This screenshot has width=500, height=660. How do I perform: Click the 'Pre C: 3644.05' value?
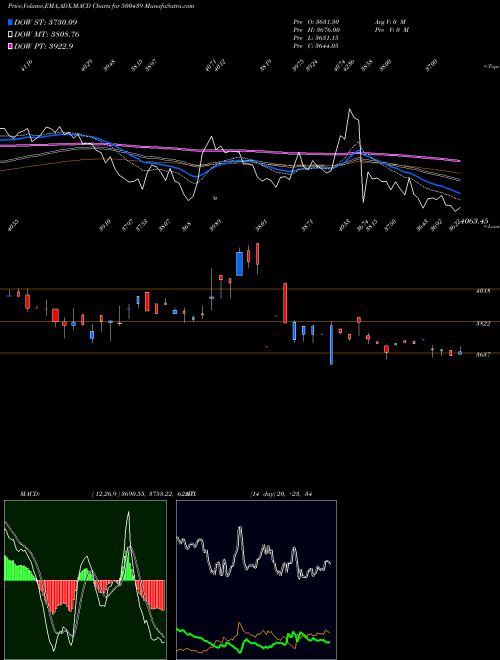(316, 46)
